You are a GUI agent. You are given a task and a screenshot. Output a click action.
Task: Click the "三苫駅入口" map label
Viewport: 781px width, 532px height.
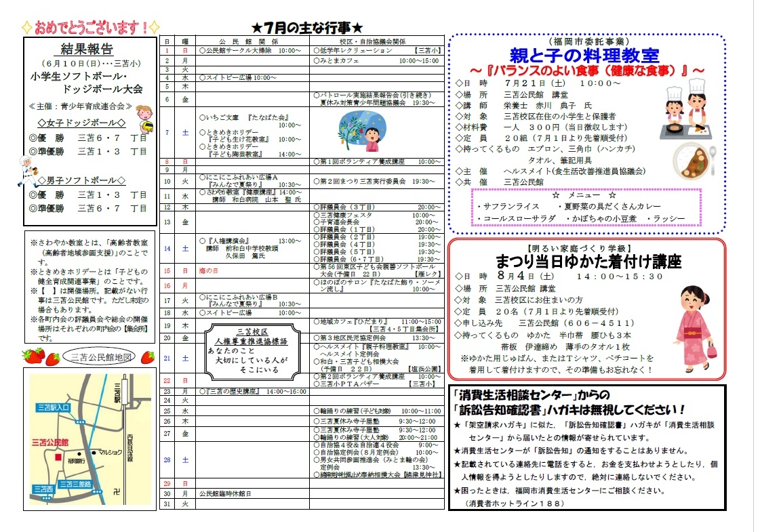point(54,407)
